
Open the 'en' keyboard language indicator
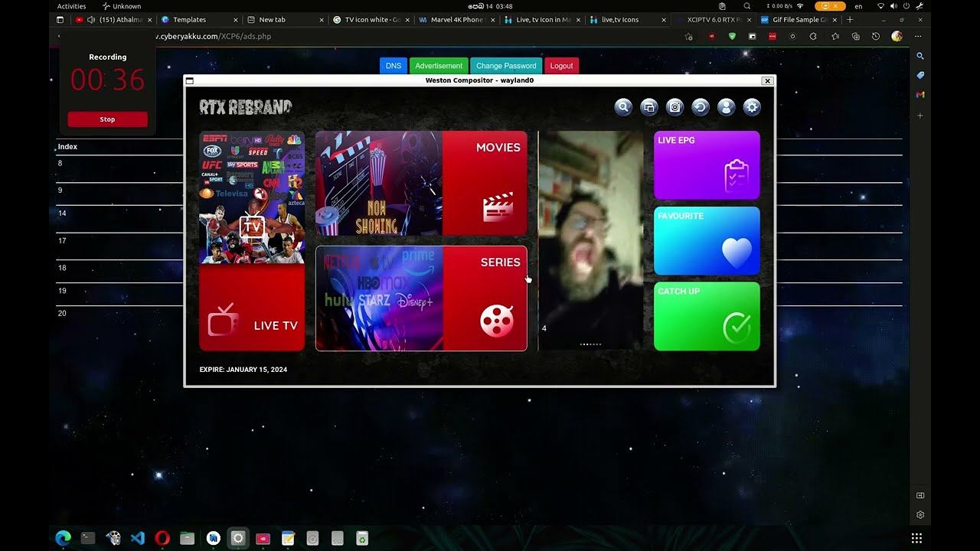[858, 6]
